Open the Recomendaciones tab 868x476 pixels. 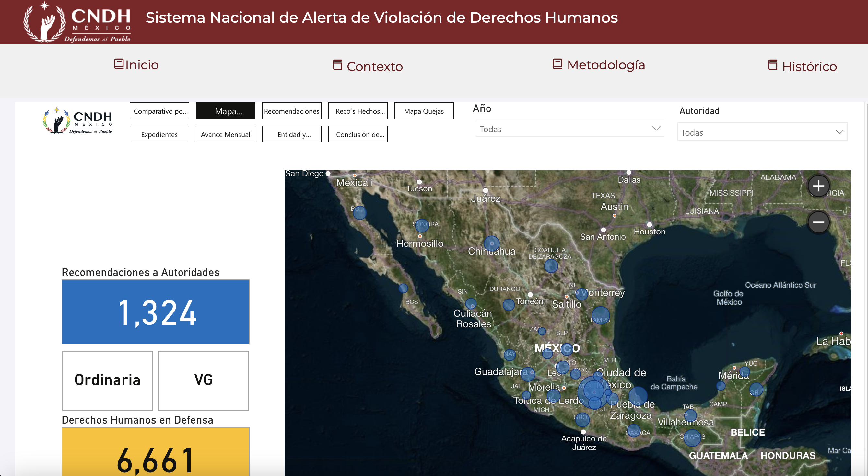[x=291, y=111]
